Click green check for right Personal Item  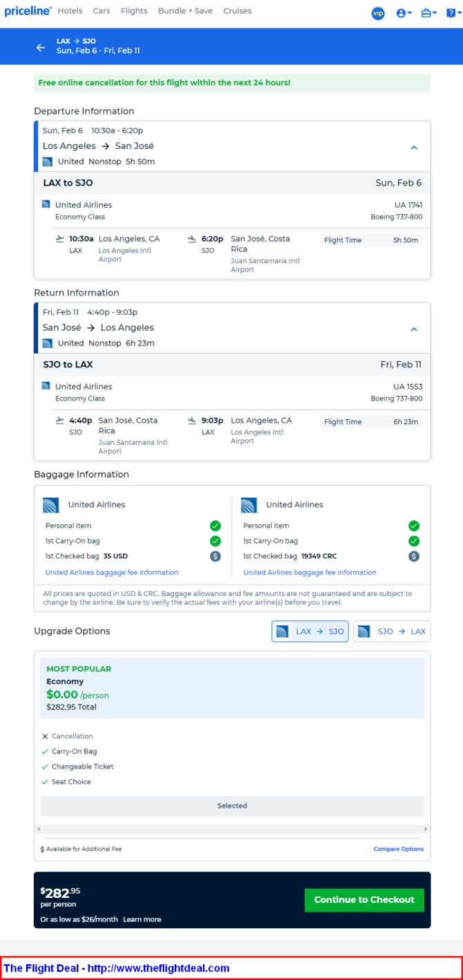click(414, 526)
